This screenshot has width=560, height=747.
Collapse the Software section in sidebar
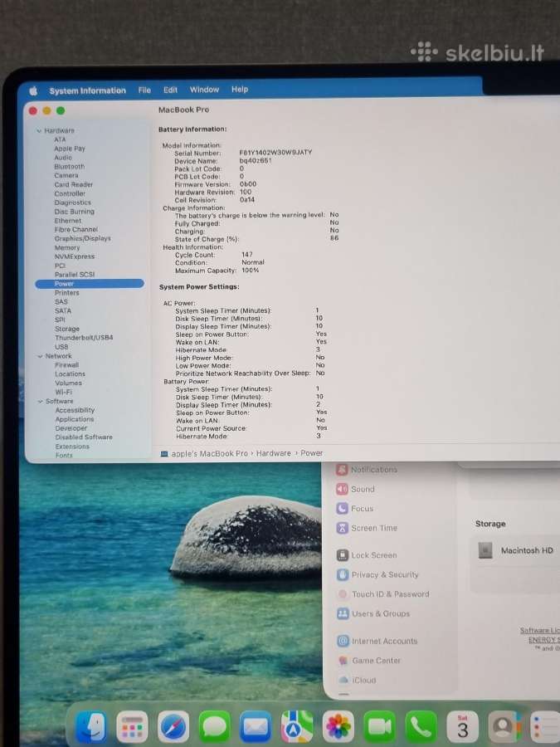(41, 401)
